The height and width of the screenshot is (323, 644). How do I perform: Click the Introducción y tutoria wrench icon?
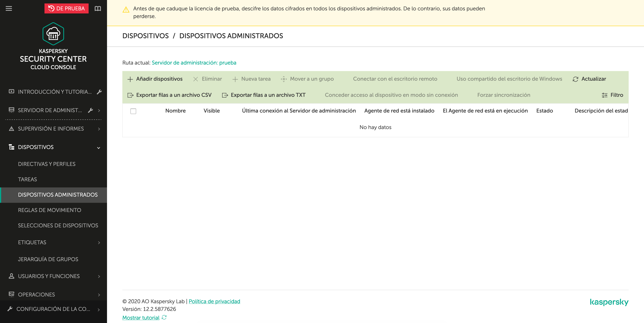[x=99, y=92]
